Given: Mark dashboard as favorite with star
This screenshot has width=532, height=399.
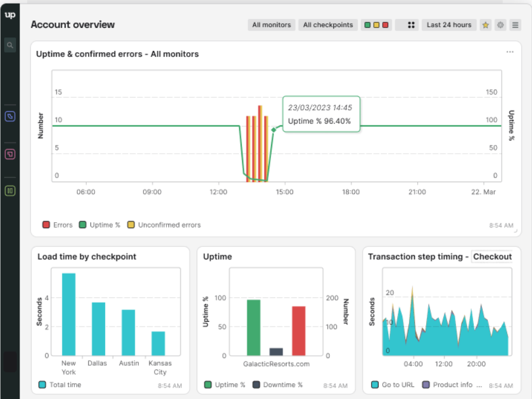Looking at the screenshot, I should pos(485,25).
